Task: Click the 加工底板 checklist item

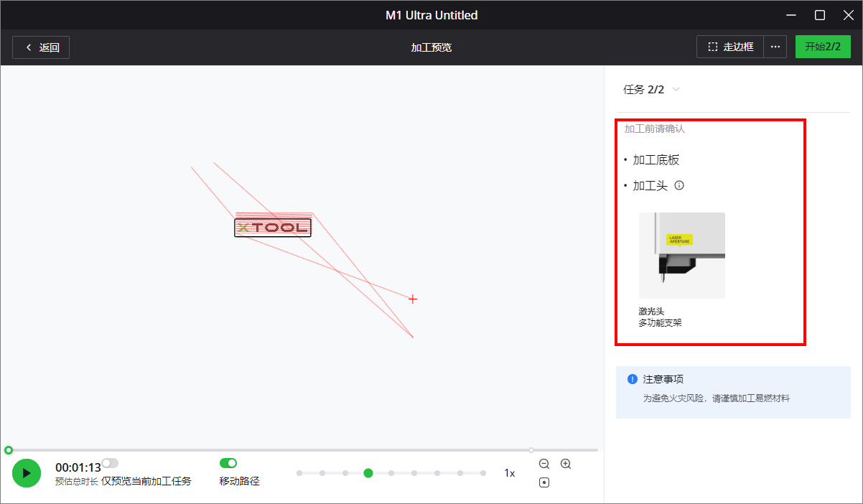Action: point(656,159)
